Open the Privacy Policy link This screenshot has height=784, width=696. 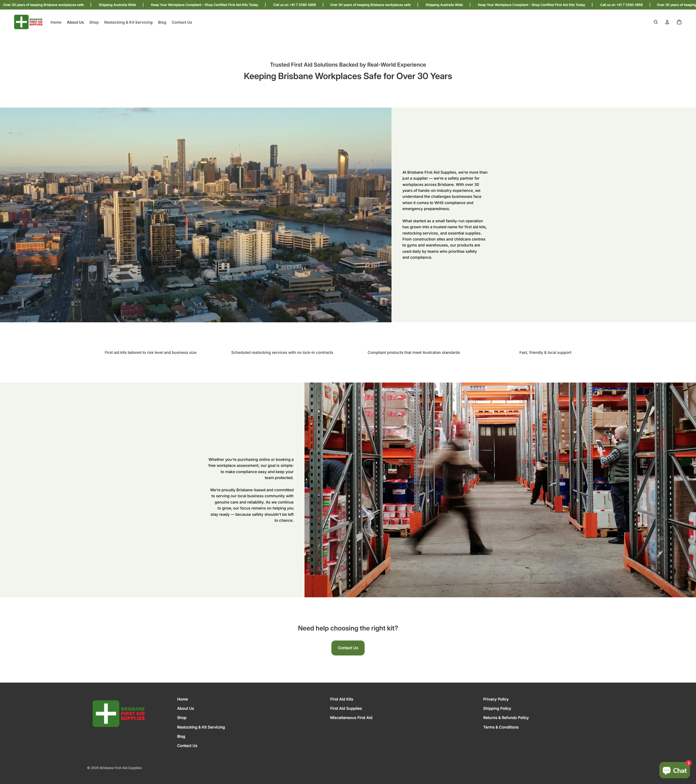(x=496, y=699)
